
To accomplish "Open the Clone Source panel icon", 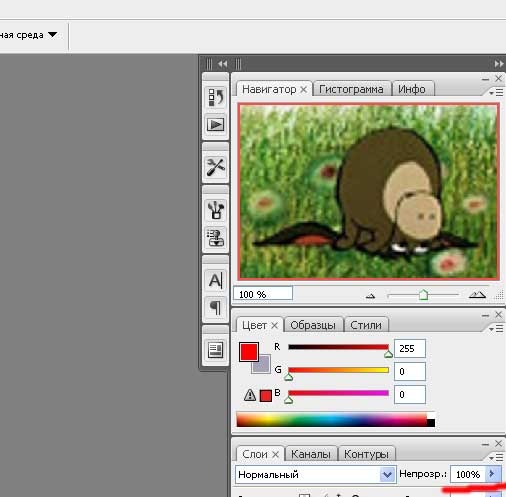I will coord(216,237).
